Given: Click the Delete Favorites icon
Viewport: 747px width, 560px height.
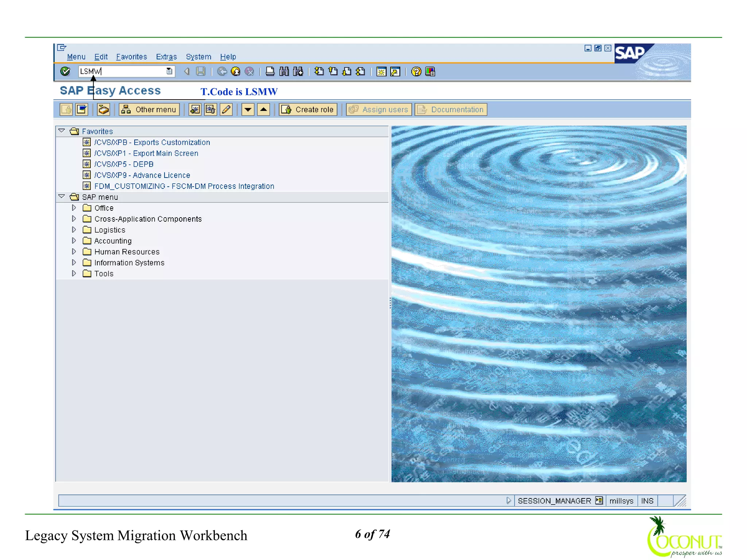Looking at the screenshot, I should [x=210, y=109].
